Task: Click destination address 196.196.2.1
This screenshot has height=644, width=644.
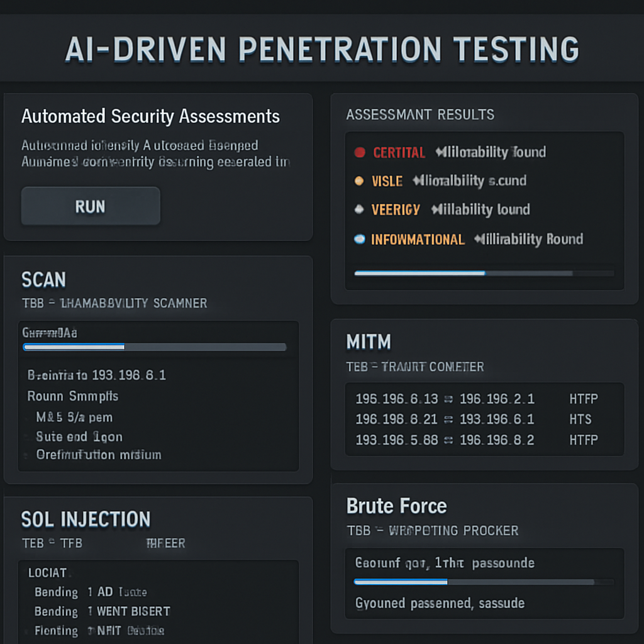Action: click(497, 399)
